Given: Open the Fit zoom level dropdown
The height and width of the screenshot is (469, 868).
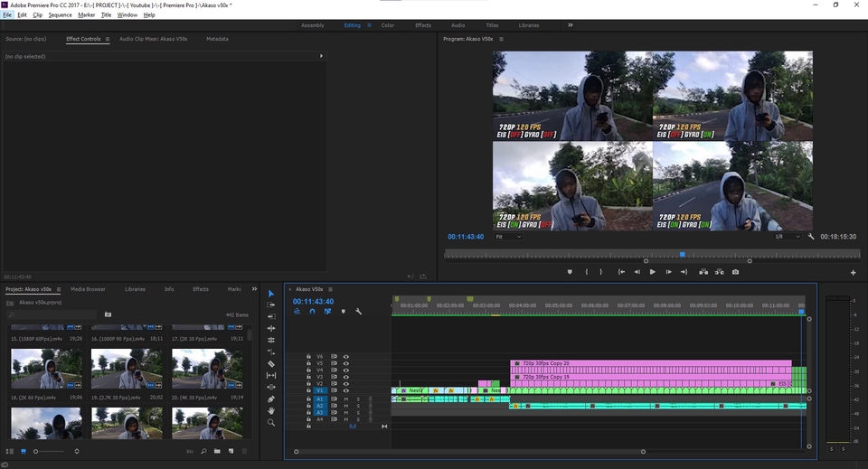Looking at the screenshot, I should click(x=508, y=237).
